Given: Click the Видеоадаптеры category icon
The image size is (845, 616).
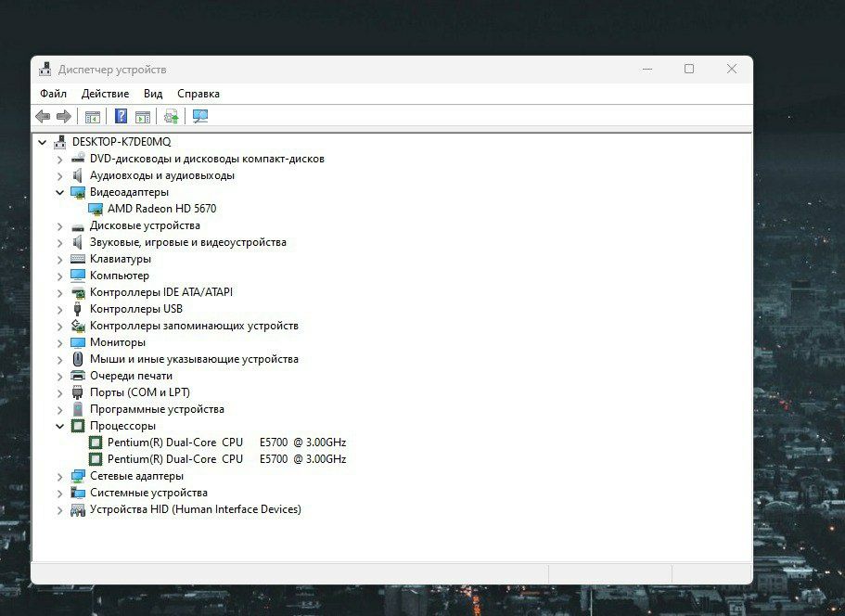Looking at the screenshot, I should pyautogui.click(x=78, y=192).
